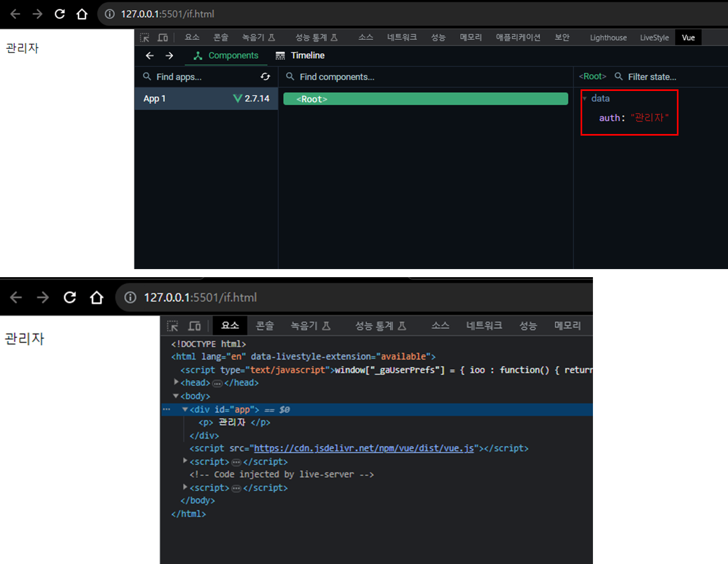Click the site info icon in the top address bar
728x564 pixels.
pos(110,14)
